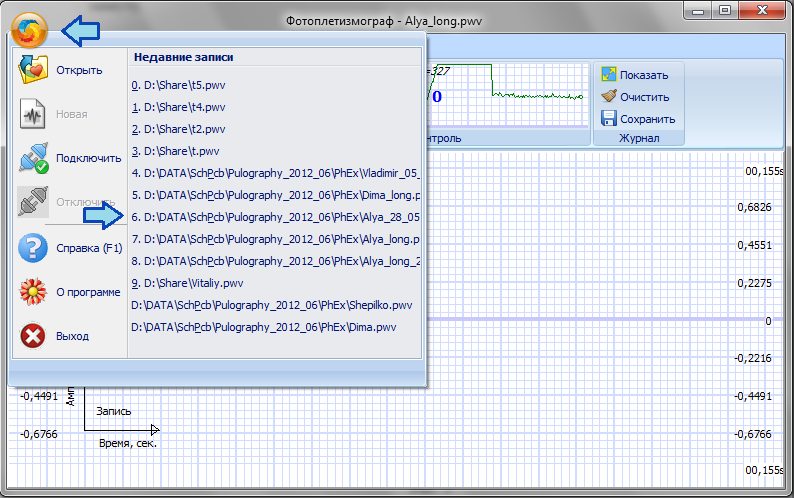Click the Справка (F1) question mark icon
Image resolution: width=794 pixels, height=498 pixels.
click(33, 247)
